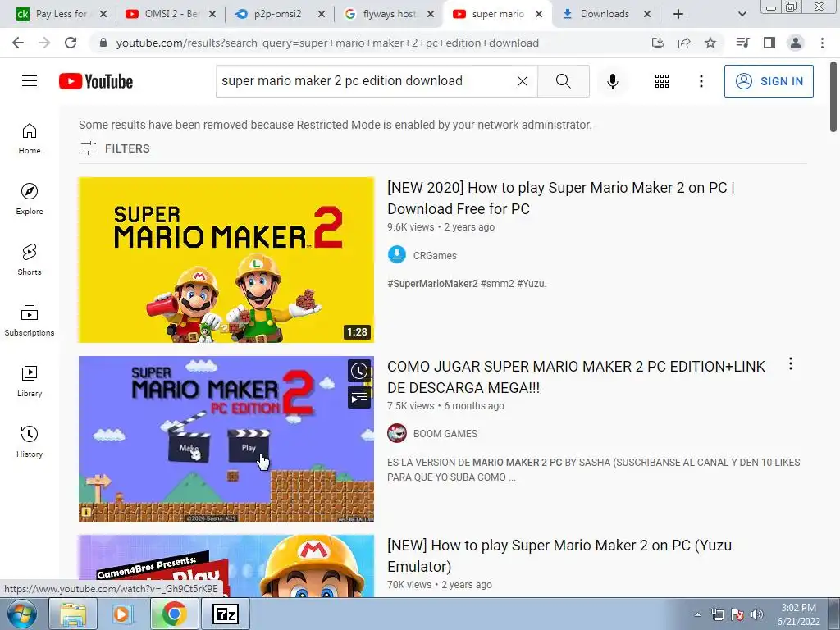Viewport: 840px width, 630px height.
Task: Open Library in the sidebar
Action: pos(30,381)
